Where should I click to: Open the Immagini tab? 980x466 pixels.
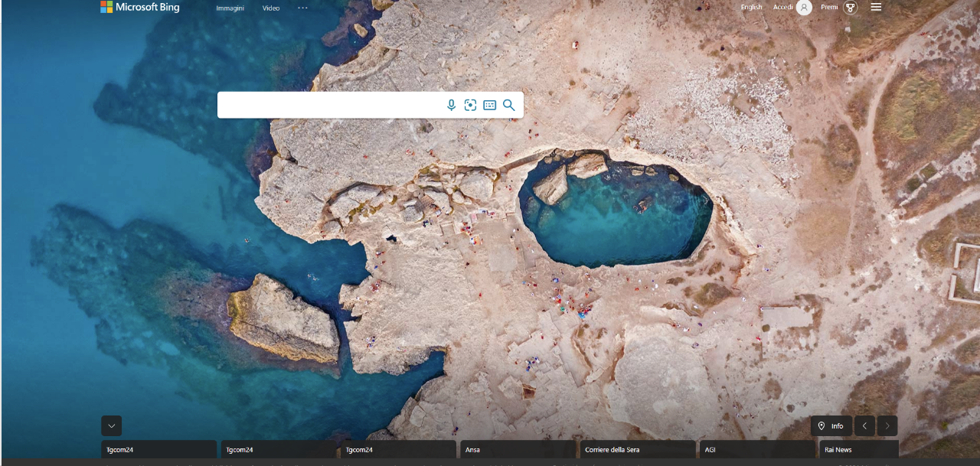(x=230, y=8)
